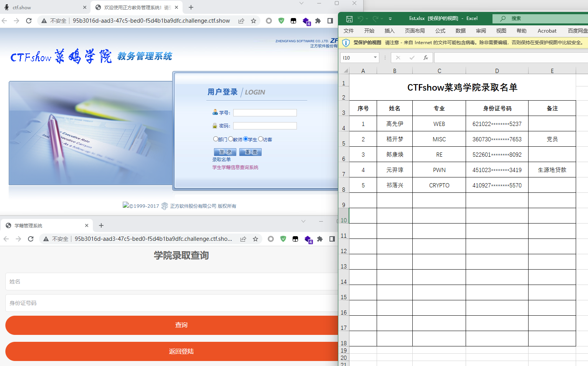Open Excel Undo history dropdown arrow
This screenshot has height=366, width=588.
pyautogui.click(x=367, y=18)
